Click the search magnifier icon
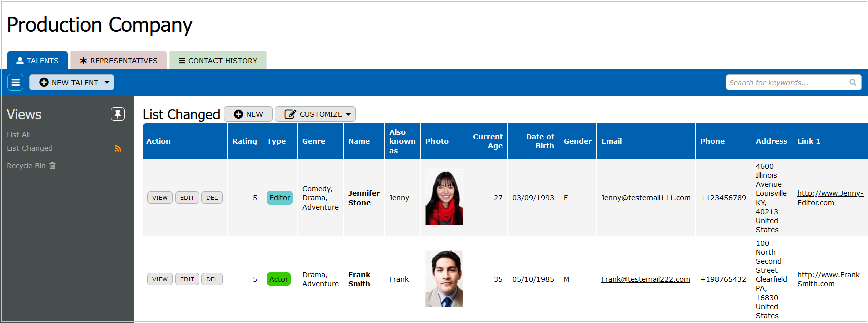868x323 pixels. (852, 82)
